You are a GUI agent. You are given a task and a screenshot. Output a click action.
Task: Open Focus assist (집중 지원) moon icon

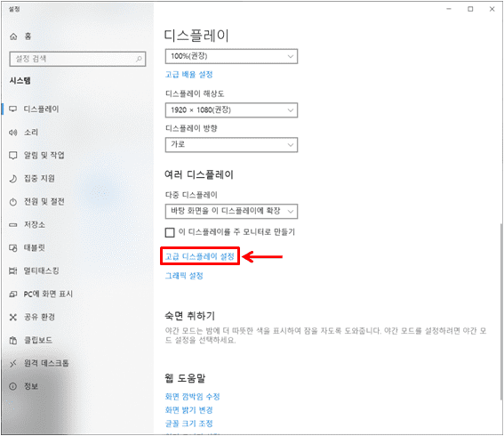pyautogui.click(x=12, y=179)
